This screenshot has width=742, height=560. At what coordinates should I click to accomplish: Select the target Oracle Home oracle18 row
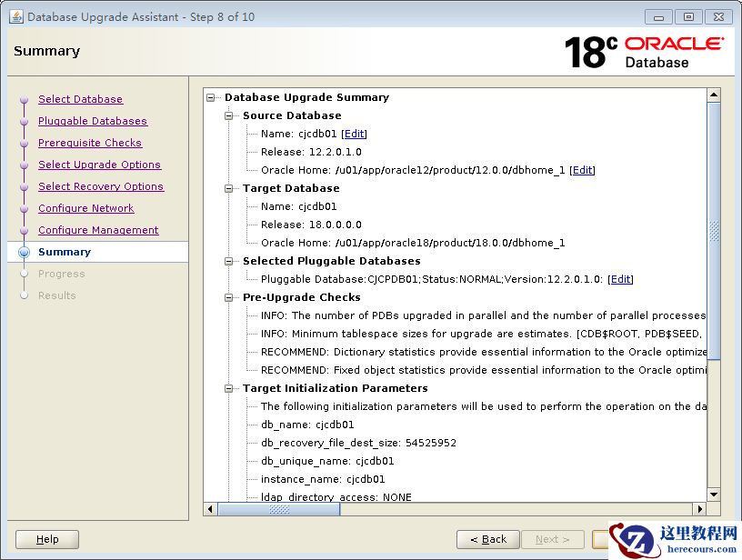click(413, 243)
